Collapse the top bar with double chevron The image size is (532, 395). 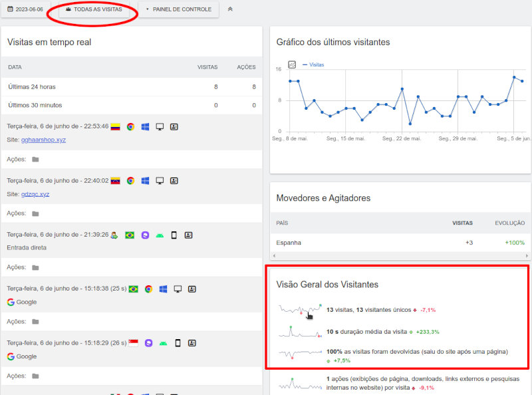tap(230, 9)
